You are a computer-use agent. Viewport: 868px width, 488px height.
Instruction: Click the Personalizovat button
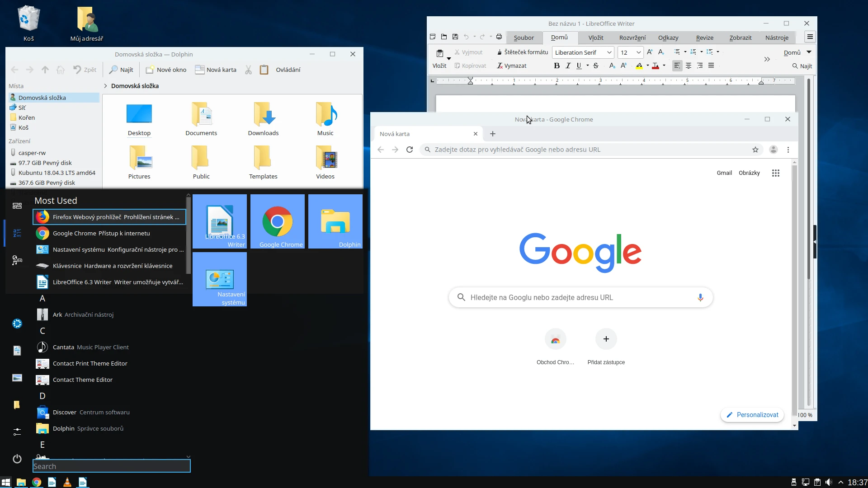point(752,415)
